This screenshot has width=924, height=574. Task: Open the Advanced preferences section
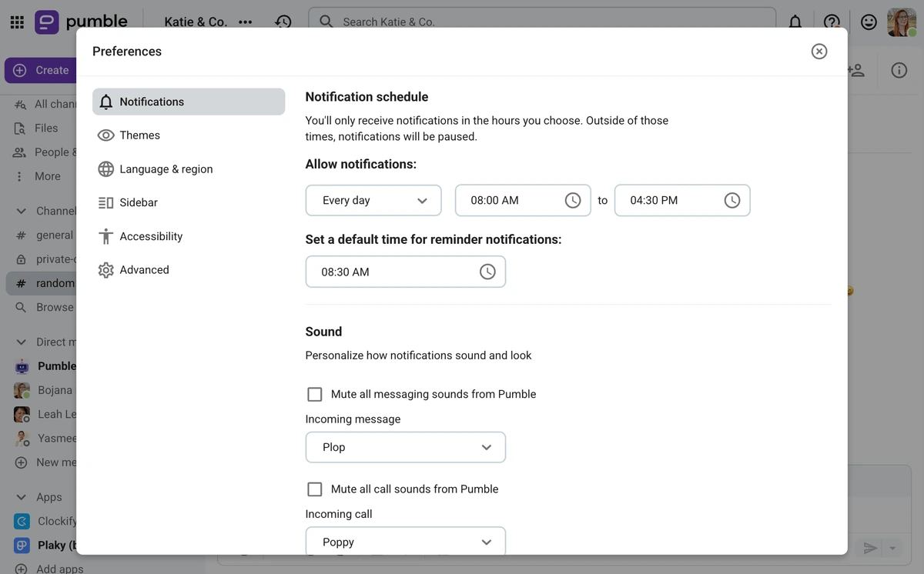coord(144,269)
